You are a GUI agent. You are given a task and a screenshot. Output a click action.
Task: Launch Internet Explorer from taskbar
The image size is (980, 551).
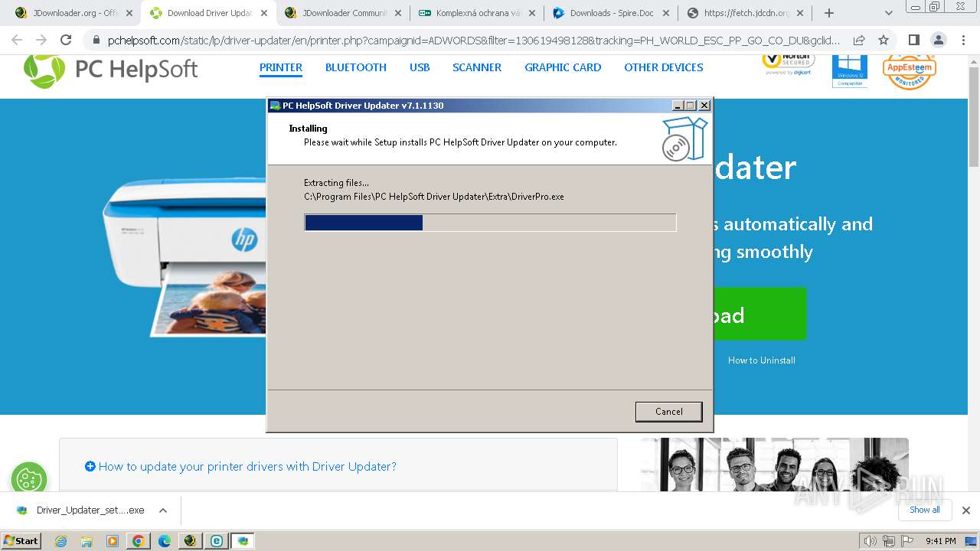tap(61, 541)
